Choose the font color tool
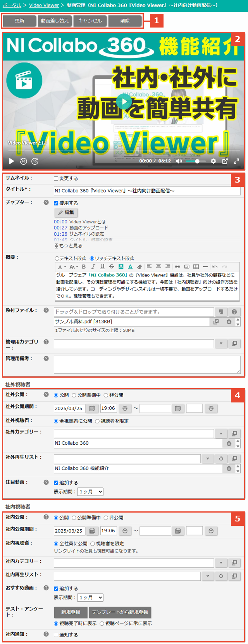 pos(130,266)
